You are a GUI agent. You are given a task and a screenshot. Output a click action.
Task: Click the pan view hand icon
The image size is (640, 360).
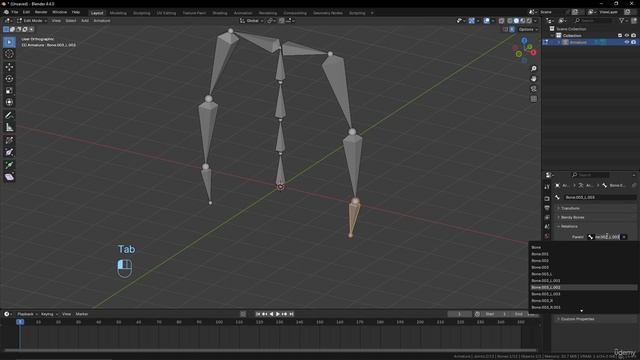[x=533, y=79]
